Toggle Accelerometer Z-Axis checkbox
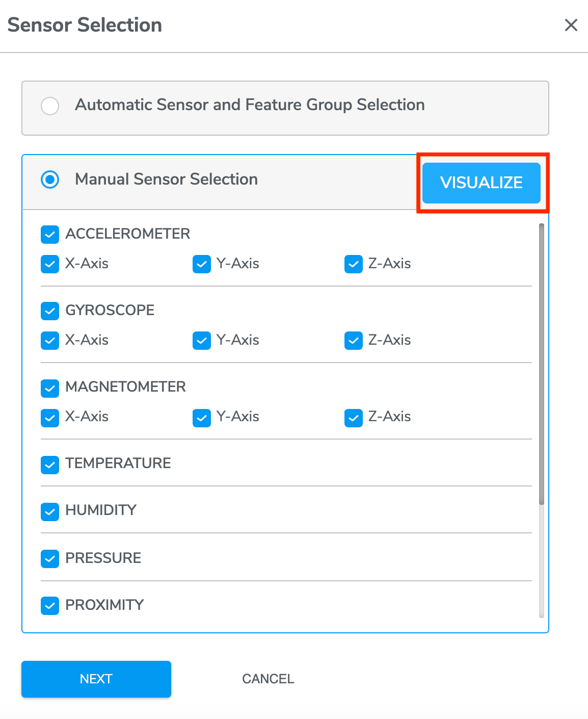Viewport: 588px width, 719px height. coord(354,264)
